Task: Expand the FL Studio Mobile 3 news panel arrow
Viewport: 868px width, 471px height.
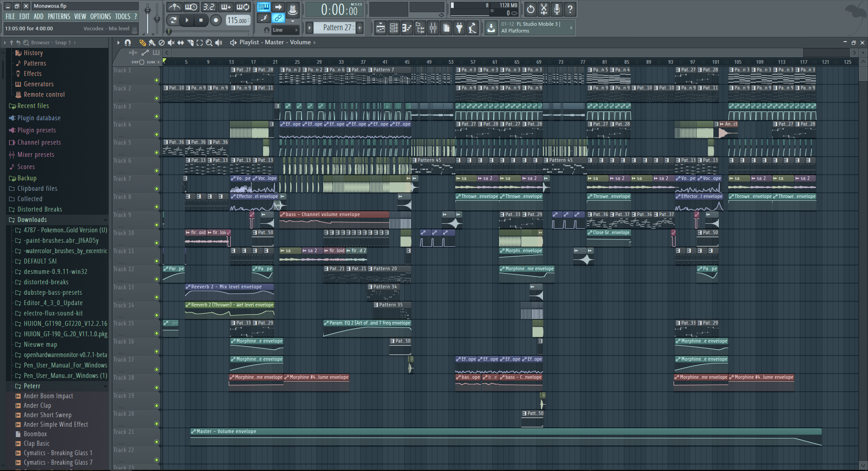Action: [x=571, y=28]
